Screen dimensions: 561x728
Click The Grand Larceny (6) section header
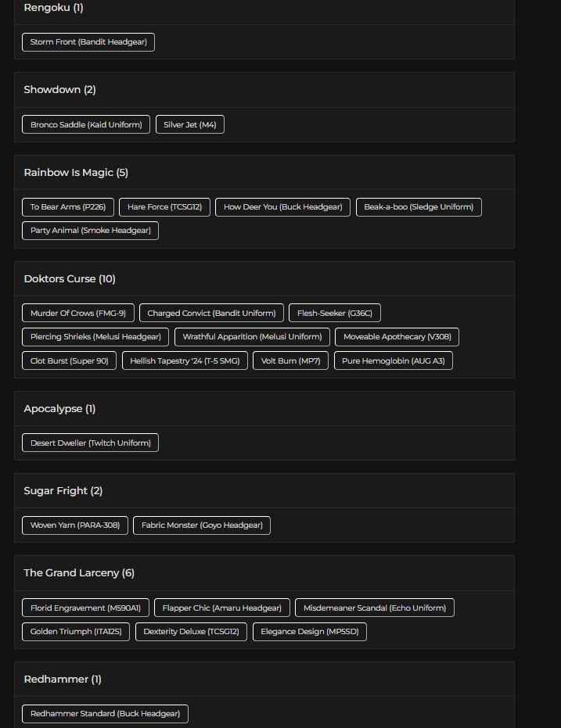(x=79, y=573)
